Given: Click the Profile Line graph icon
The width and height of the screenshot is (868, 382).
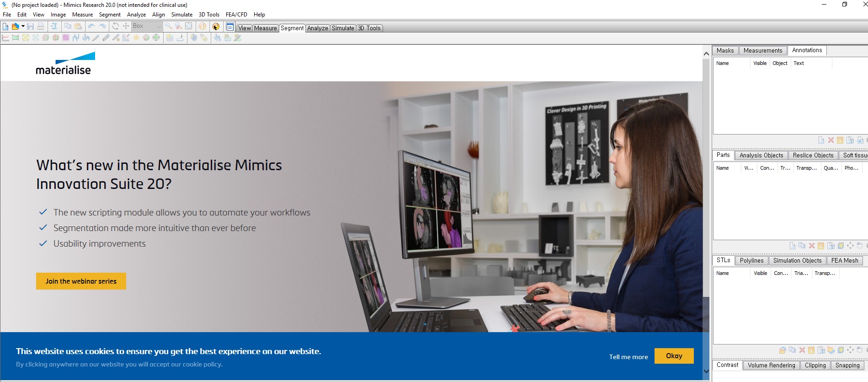Looking at the screenshot, I should (x=5, y=38).
